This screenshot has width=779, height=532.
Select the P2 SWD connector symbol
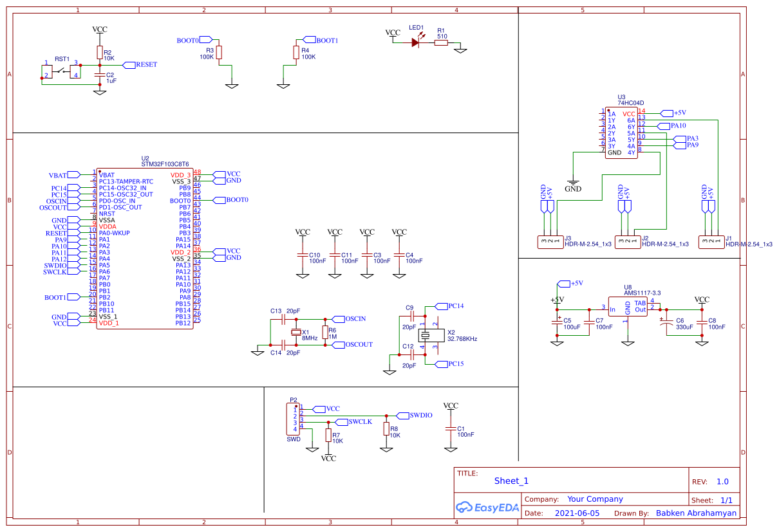pos(293,419)
